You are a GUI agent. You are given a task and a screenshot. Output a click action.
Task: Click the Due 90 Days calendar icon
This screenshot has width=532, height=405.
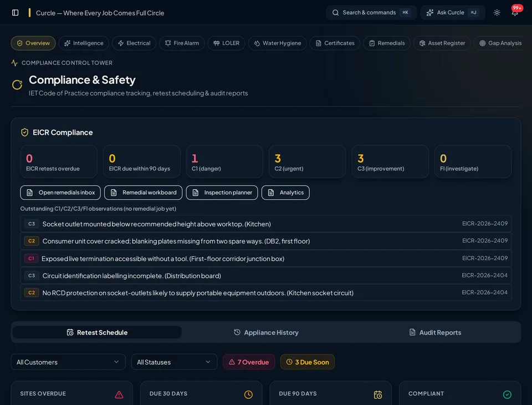[x=377, y=394]
